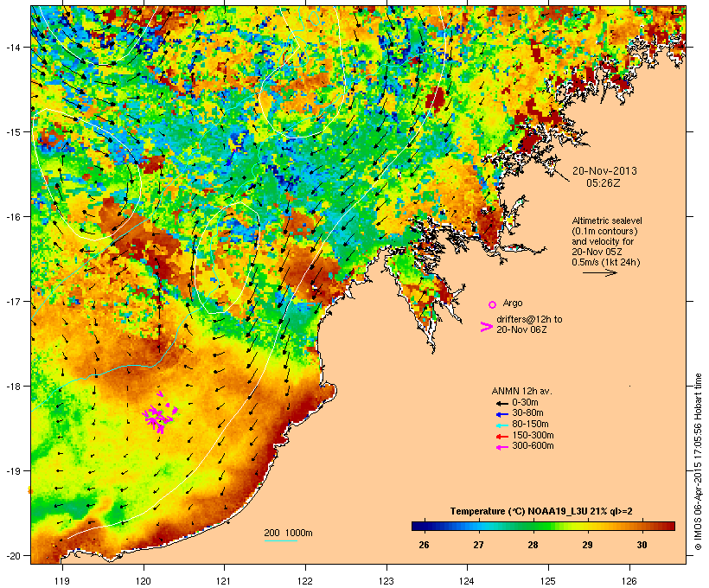Click the latitude axis label -14

(x=12, y=47)
